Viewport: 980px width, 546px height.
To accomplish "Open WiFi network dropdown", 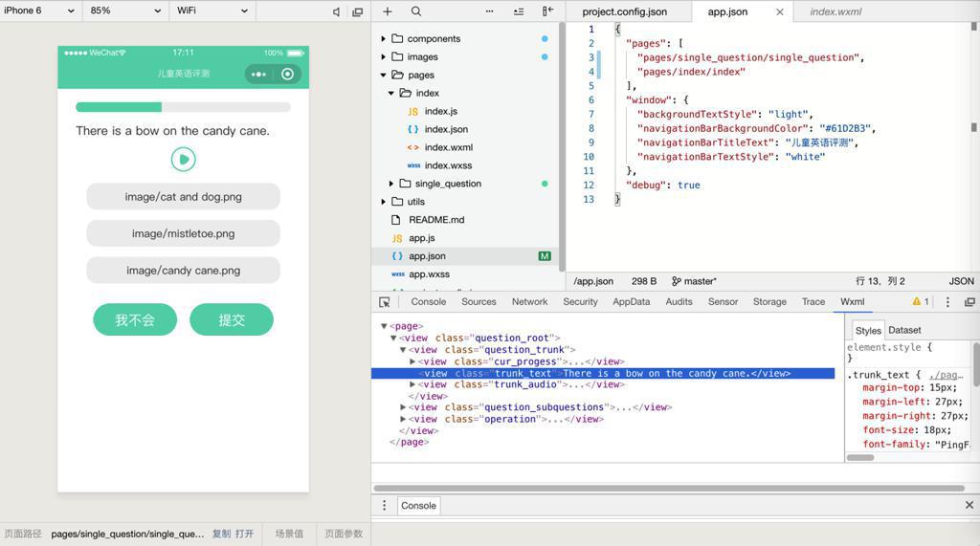I will [212, 11].
